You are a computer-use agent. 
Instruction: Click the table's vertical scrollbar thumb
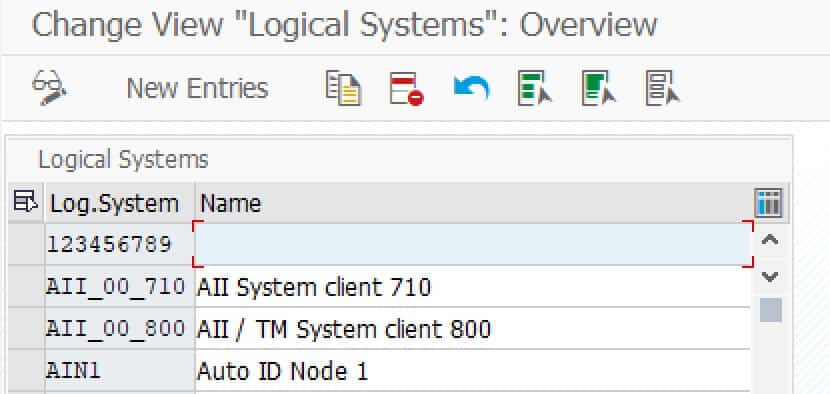771,310
